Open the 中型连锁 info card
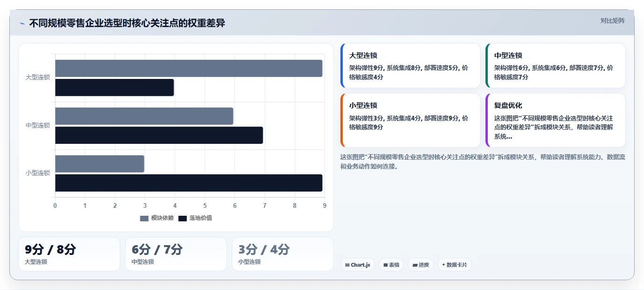 coord(555,66)
